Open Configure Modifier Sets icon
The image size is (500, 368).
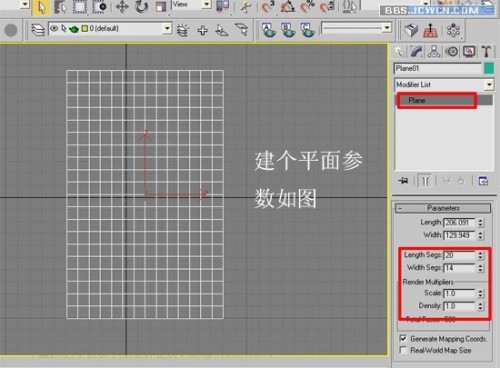pos(483,181)
